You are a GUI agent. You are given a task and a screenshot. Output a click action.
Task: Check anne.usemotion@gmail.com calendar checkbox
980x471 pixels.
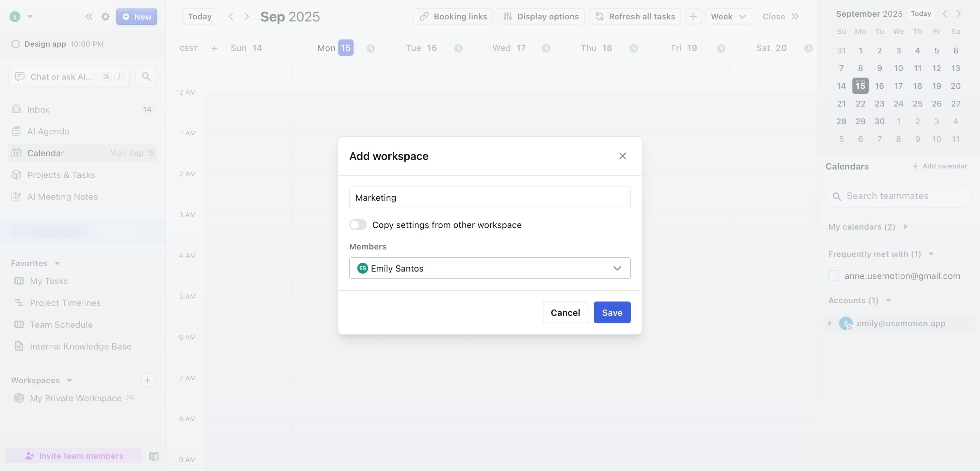833,276
